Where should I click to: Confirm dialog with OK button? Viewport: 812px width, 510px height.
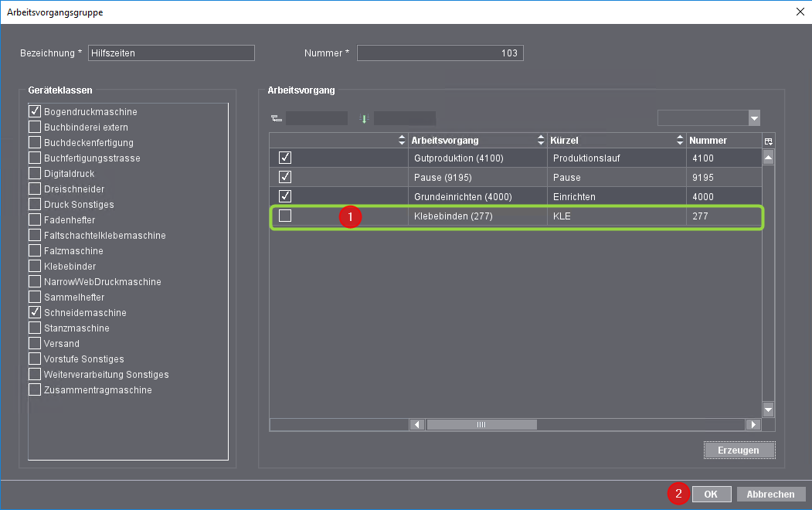coord(711,495)
